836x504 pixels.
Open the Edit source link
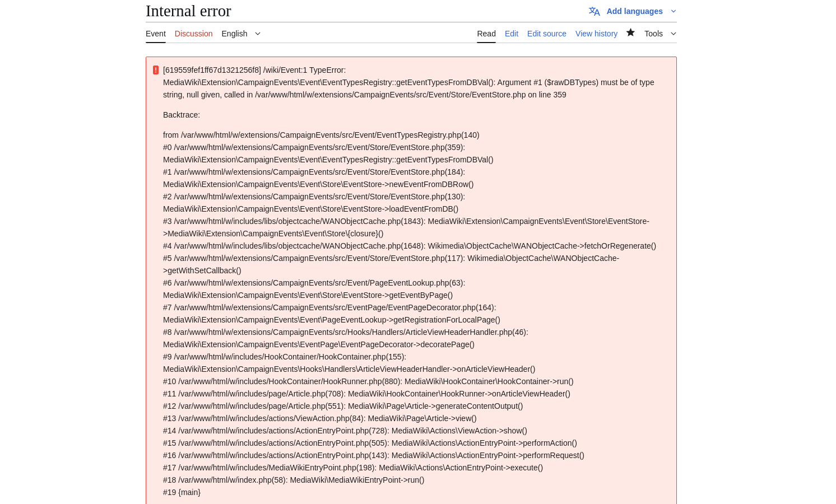(547, 34)
